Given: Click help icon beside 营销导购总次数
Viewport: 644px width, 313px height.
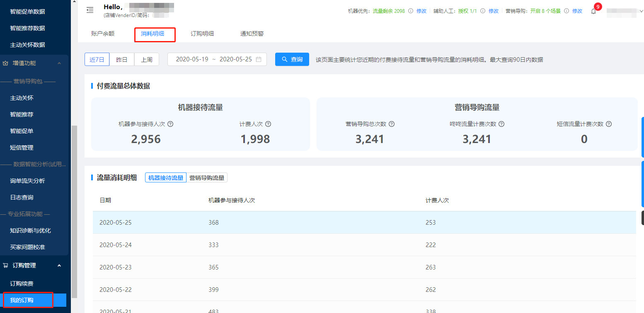Looking at the screenshot, I should coord(392,124).
